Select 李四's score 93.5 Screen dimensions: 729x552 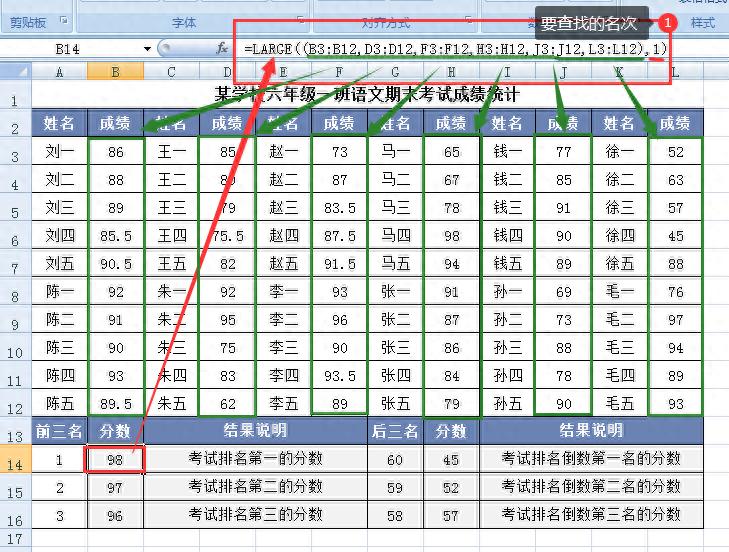point(339,376)
